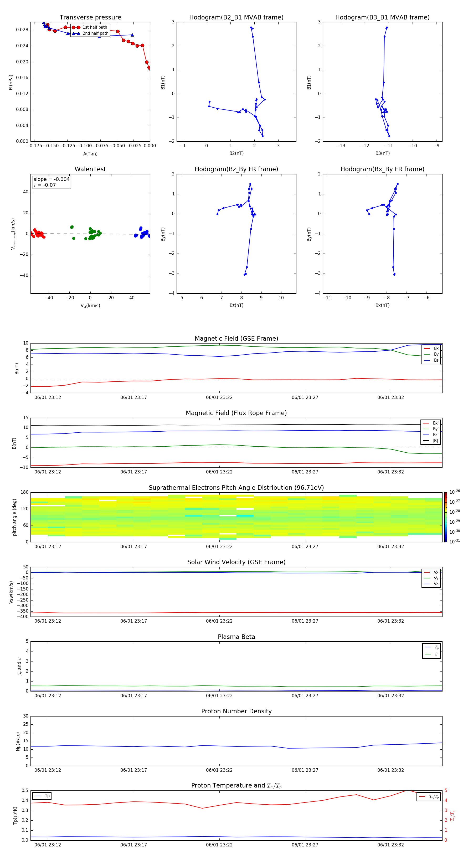
Task: Click the 'Solar Wind Velocity (GSE Frame)' title
Action: point(236,562)
